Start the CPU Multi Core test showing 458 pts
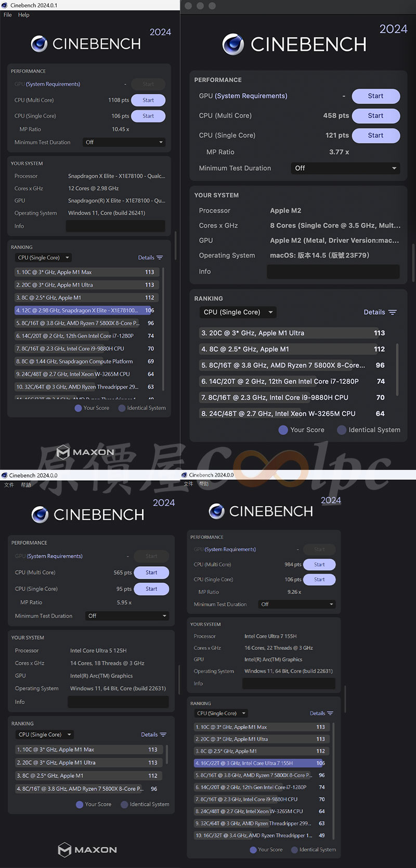The width and height of the screenshot is (416, 868). coord(376,116)
